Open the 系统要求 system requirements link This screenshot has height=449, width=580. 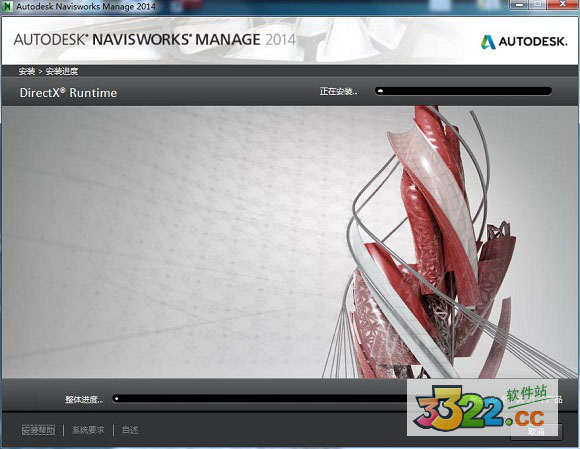88,430
